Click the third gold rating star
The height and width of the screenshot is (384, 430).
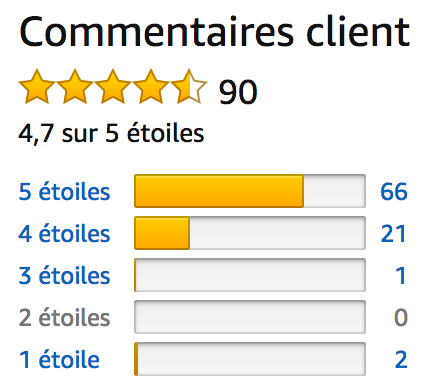(113, 87)
